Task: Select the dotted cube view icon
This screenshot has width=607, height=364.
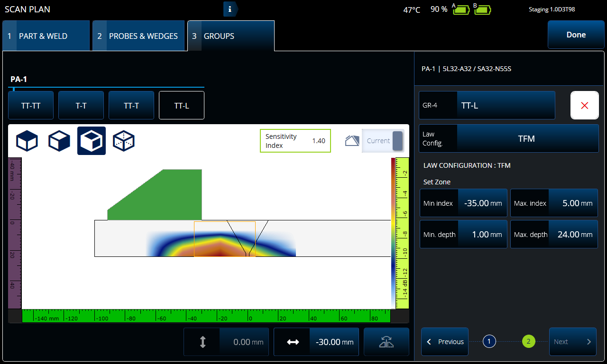Action: coord(124,141)
